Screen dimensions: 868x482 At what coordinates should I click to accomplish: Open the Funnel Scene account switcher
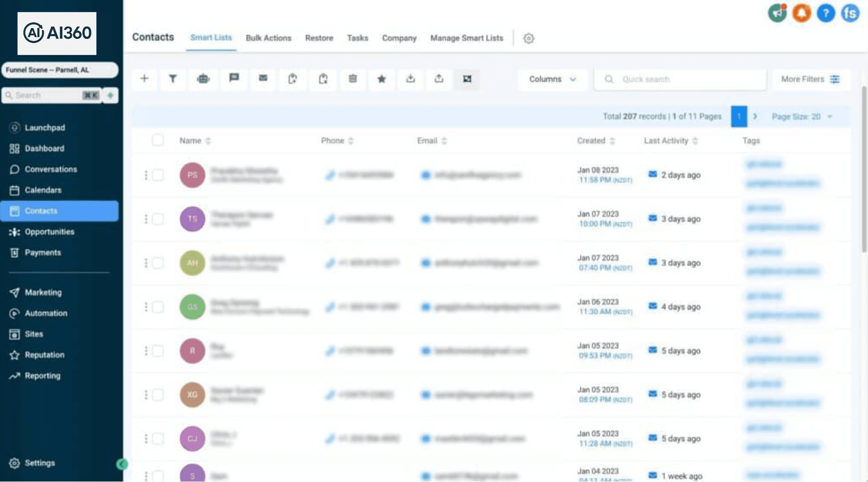click(59, 70)
